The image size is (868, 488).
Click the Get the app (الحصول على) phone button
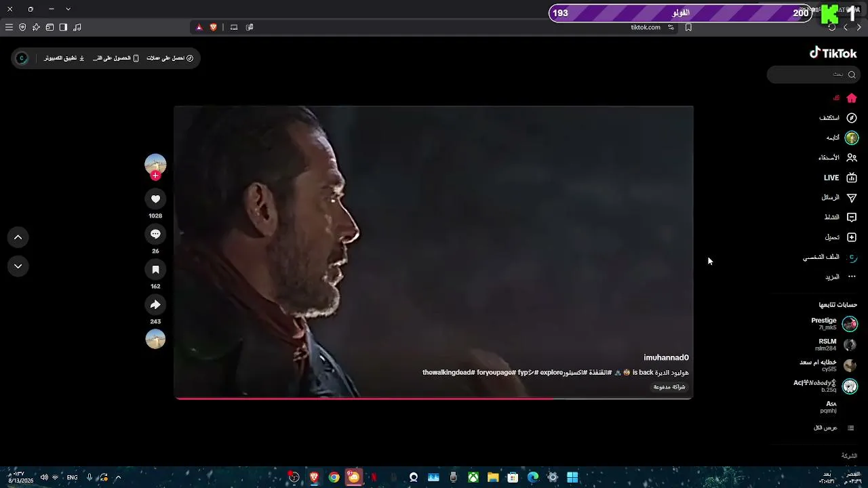116,58
